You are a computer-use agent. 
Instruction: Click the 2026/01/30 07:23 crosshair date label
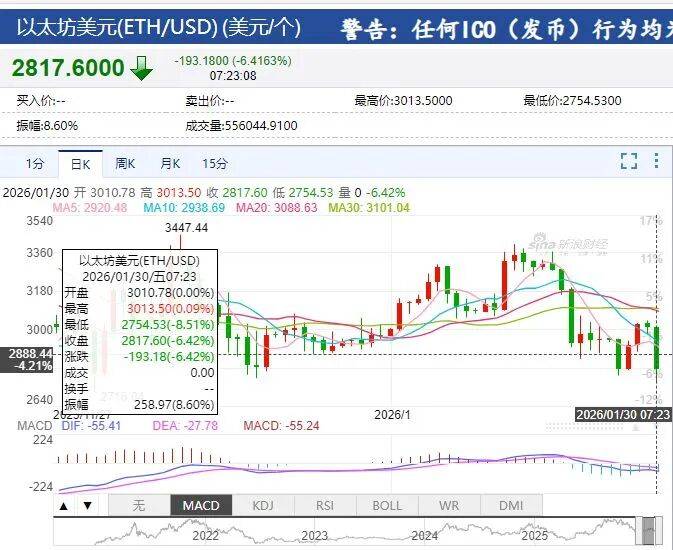[623, 415]
